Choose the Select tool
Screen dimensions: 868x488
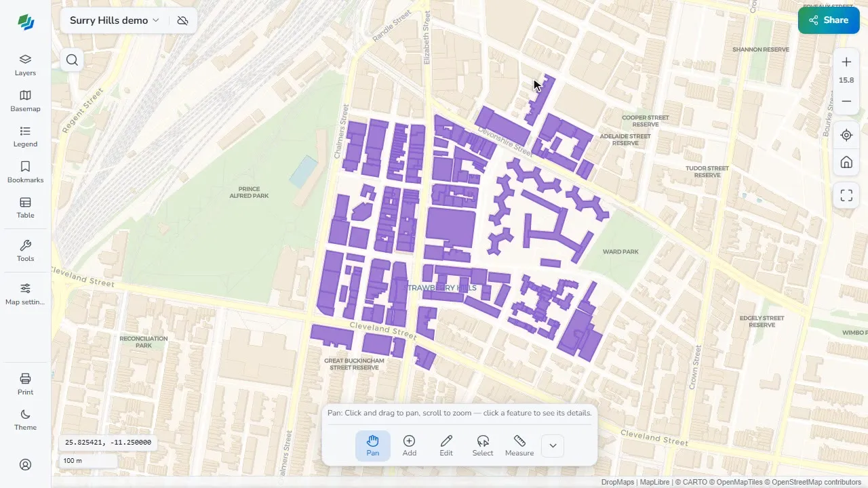483,445
